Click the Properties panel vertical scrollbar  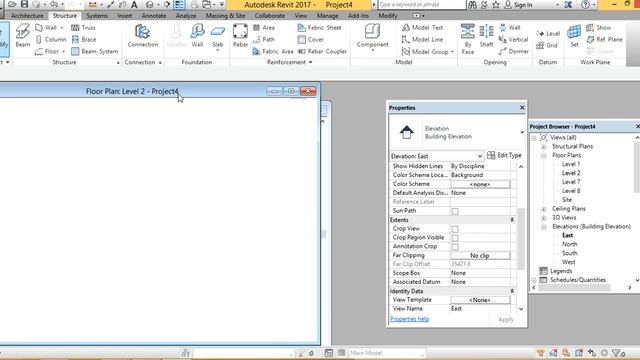[x=521, y=238]
